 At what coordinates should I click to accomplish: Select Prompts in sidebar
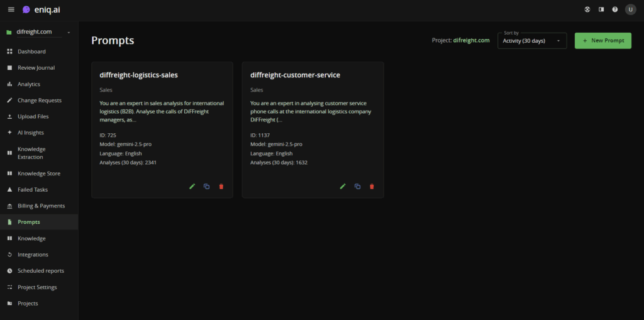click(39, 222)
